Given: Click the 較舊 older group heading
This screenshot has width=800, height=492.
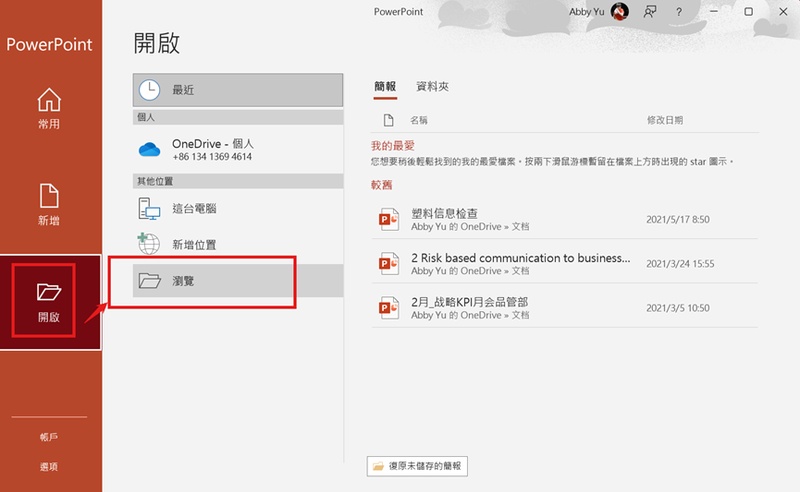Looking at the screenshot, I should click(x=382, y=185).
